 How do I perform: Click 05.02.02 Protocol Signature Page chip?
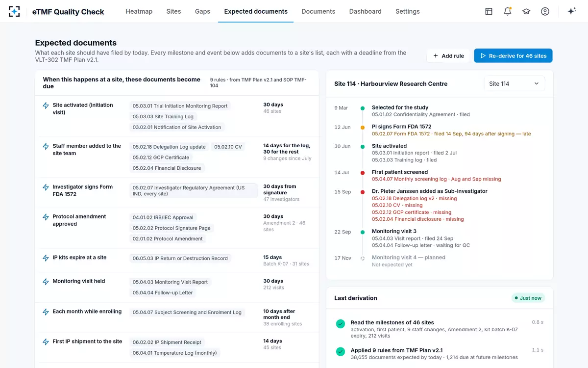171,228
